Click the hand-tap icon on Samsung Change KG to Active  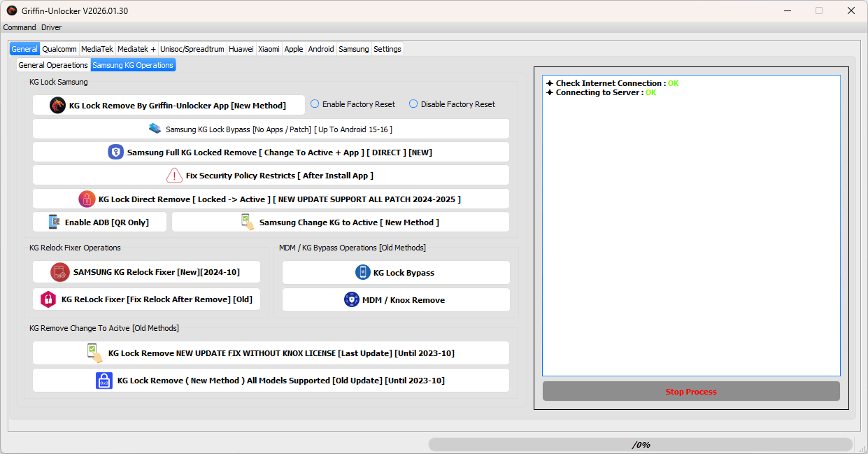point(246,221)
